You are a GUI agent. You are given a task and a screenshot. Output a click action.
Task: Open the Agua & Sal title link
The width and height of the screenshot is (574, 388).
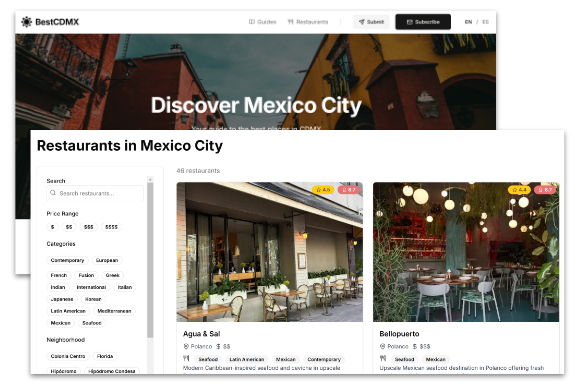(202, 334)
